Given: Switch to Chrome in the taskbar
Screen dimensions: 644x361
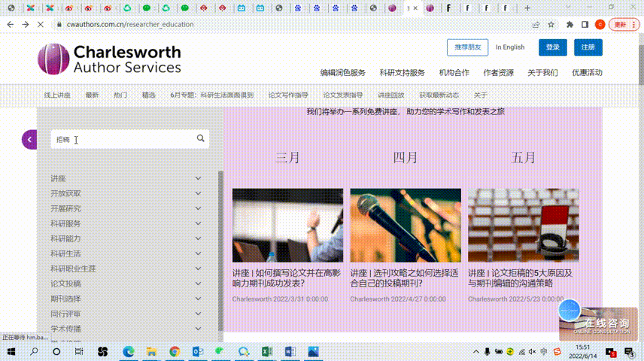Looking at the screenshot, I should tap(175, 351).
